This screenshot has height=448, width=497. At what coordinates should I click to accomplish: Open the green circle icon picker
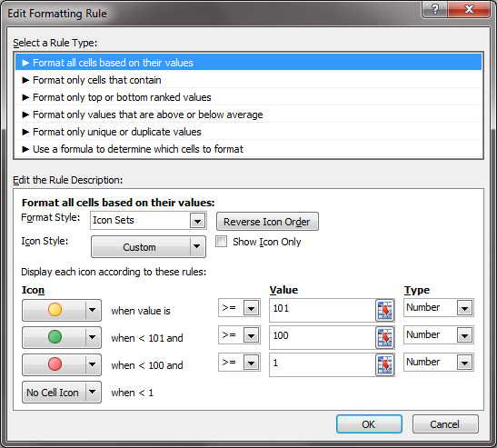pyautogui.click(x=62, y=337)
